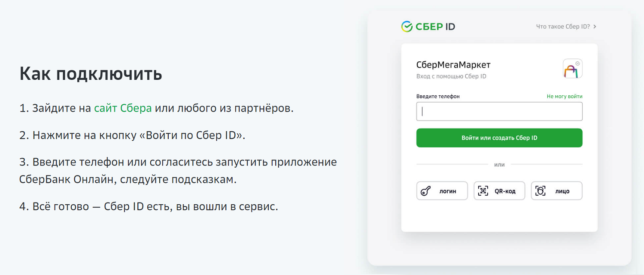Image resolution: width=644 pixels, height=275 pixels.
Task: Click the СберМегаМаркет title text
Action: tap(453, 65)
